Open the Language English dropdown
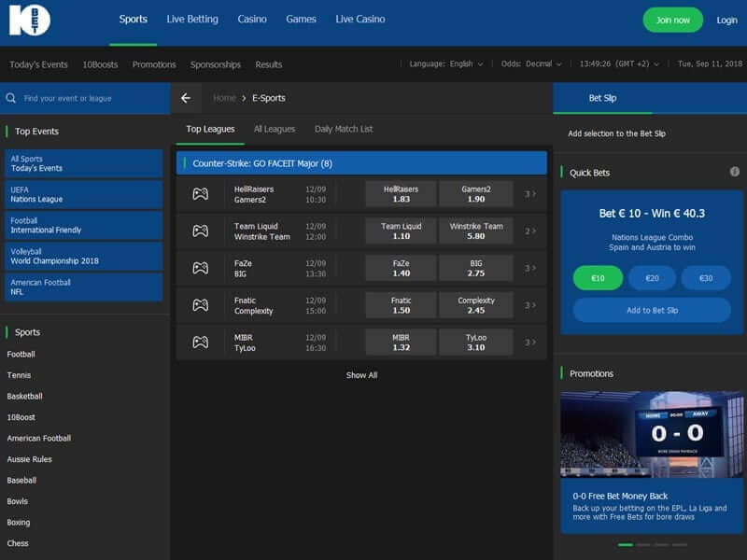This screenshot has width=747, height=560. pos(446,63)
